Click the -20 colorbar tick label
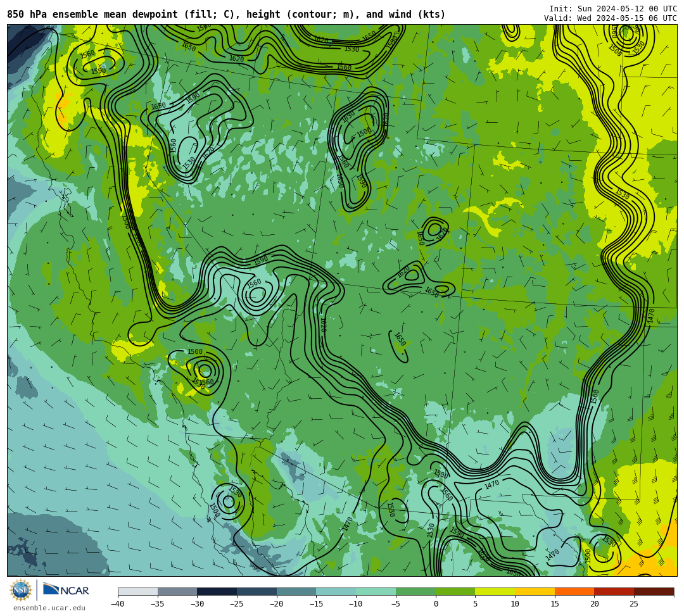The height and width of the screenshot is (616, 684). tap(277, 604)
